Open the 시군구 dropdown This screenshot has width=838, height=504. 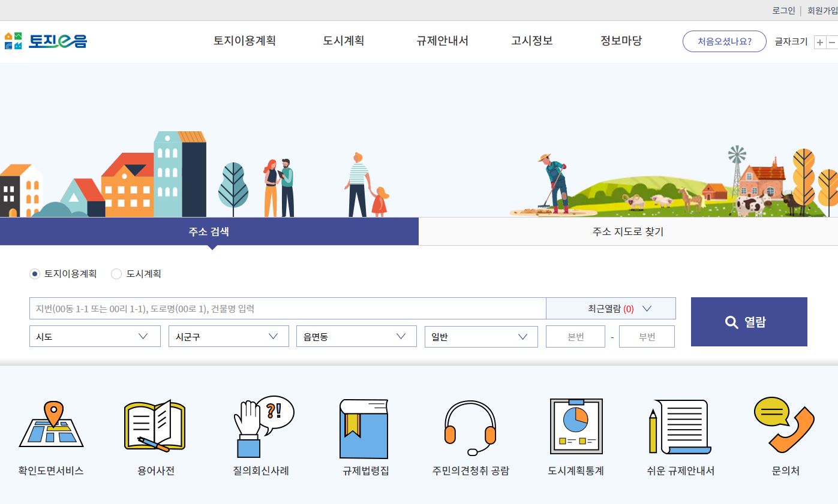229,336
